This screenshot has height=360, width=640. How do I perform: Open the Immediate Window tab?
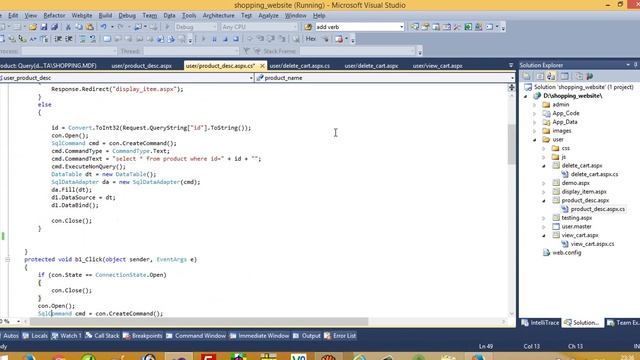[x=259, y=336]
